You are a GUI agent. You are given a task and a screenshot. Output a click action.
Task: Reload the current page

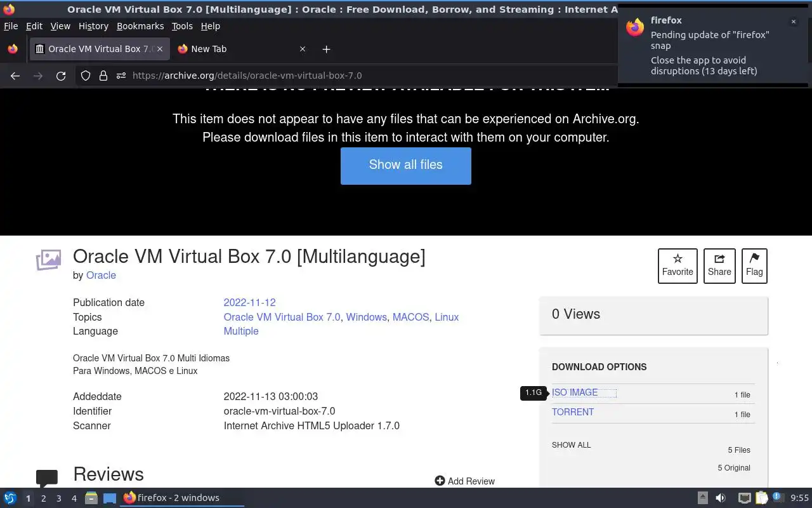pyautogui.click(x=61, y=76)
